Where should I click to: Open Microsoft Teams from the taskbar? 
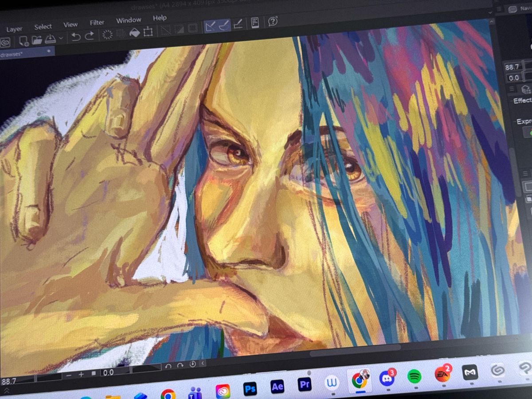click(x=196, y=393)
